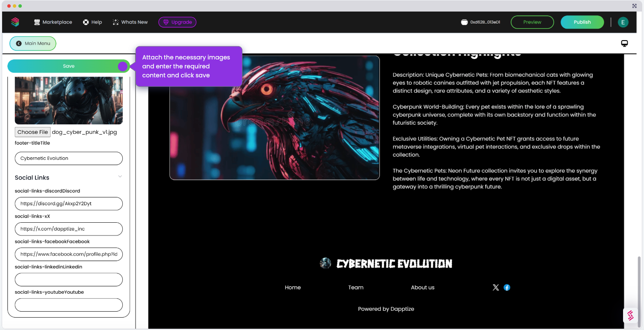Switch to desktop preview monitor icon
The image size is (644, 330).
click(x=624, y=43)
